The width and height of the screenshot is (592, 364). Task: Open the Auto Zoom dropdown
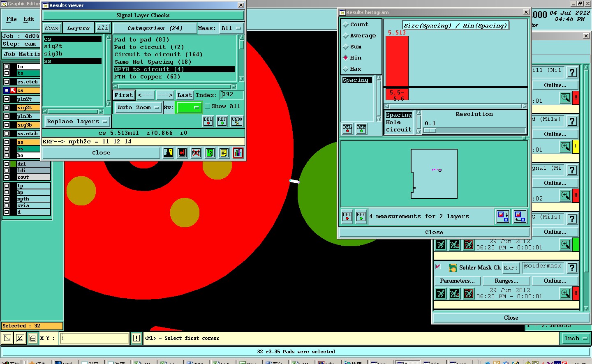[x=138, y=108]
